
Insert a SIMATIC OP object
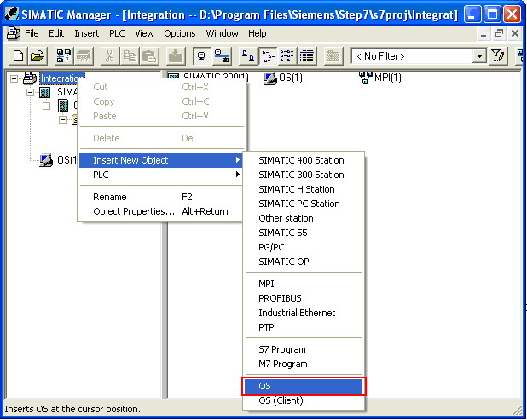[x=304, y=262]
